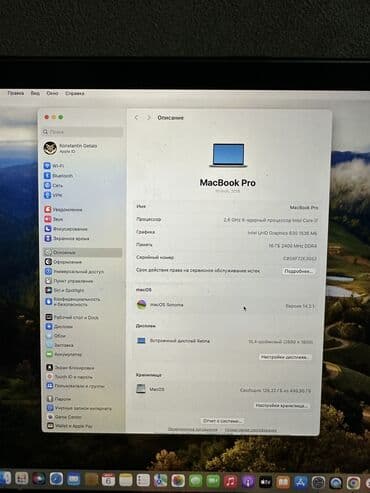This screenshot has height=493, width=370.
Task: Open Safari in the Dock
Action: coord(56,479)
